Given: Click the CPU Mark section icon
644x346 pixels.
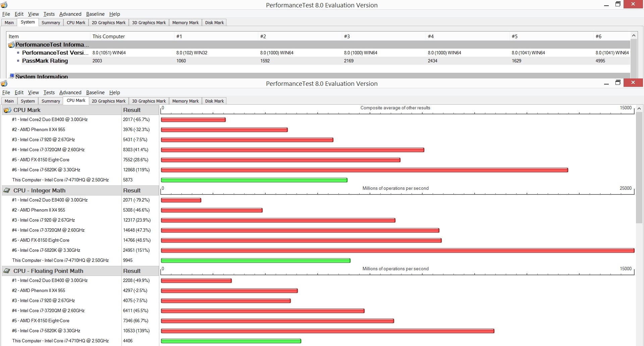Looking at the screenshot, I should point(7,110).
